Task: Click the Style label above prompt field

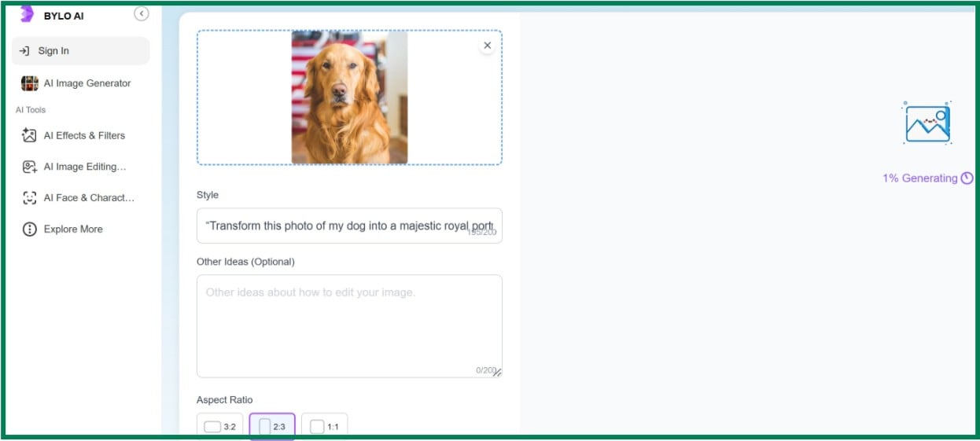Action: click(x=208, y=195)
